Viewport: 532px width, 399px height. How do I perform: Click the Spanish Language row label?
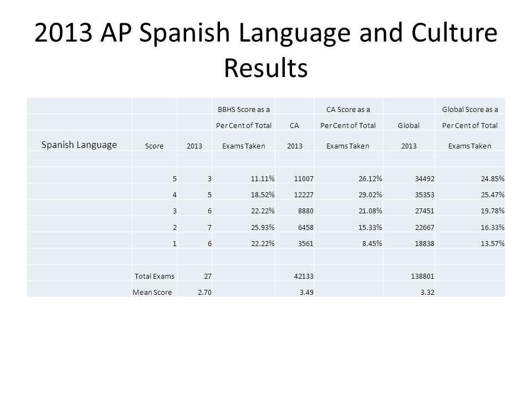78,145
